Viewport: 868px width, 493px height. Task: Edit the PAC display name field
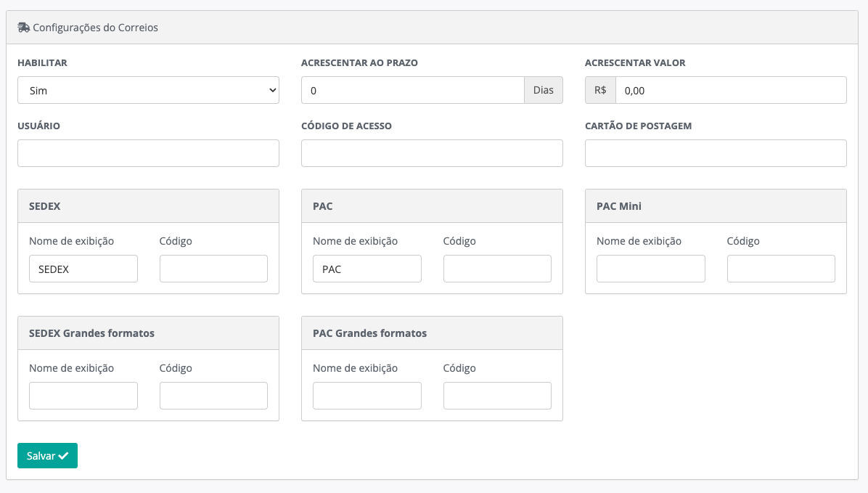[x=367, y=269]
